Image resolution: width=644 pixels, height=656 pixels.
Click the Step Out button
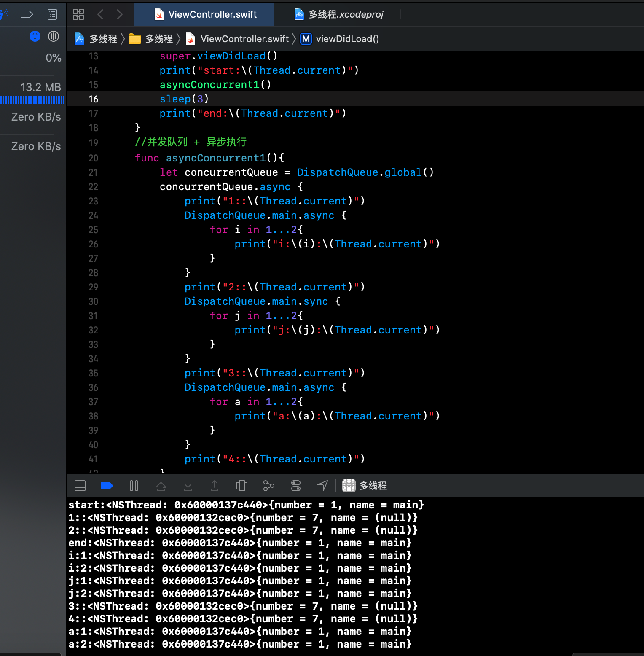click(215, 486)
